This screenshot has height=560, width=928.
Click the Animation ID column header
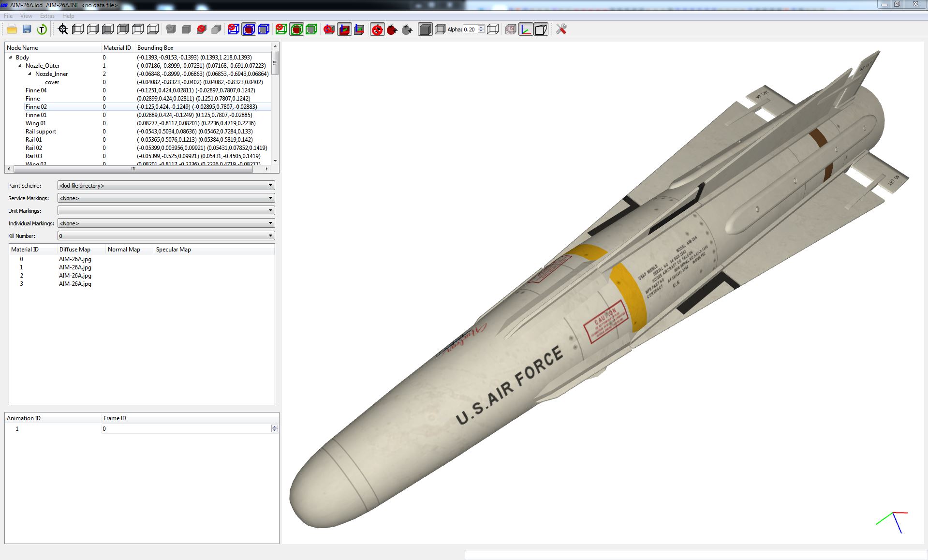tap(53, 418)
